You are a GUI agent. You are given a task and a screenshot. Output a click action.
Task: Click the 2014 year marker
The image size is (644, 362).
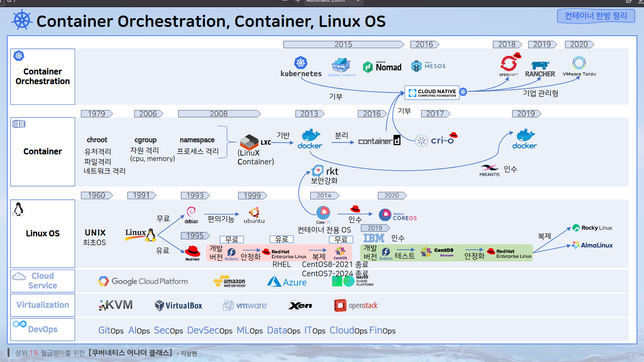point(325,195)
